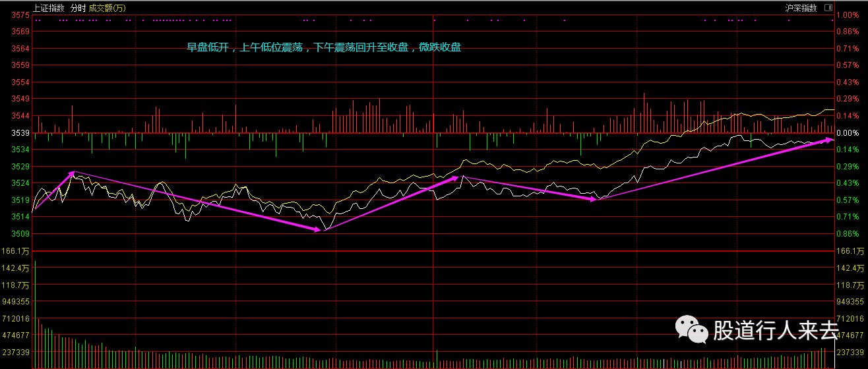The image size is (868, 369).
Task: Click the arrowhead at the early morning peak
Action: click(x=73, y=173)
